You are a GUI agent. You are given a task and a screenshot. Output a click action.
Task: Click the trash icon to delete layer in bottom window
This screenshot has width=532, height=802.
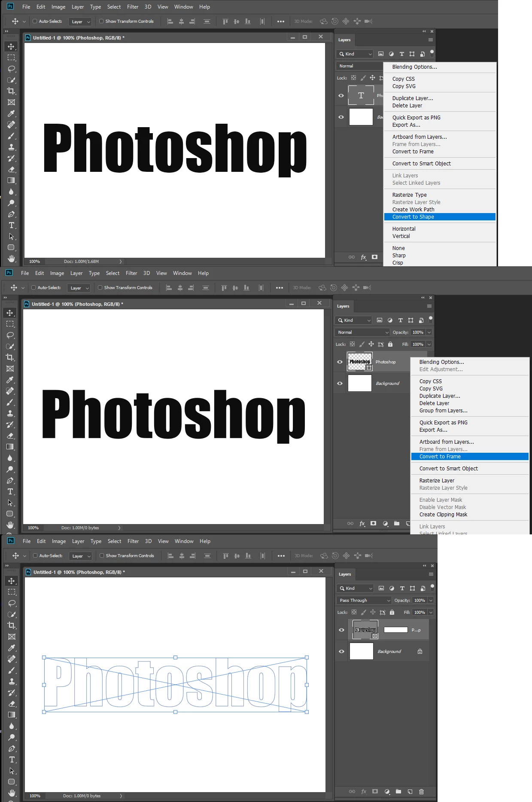[422, 791]
